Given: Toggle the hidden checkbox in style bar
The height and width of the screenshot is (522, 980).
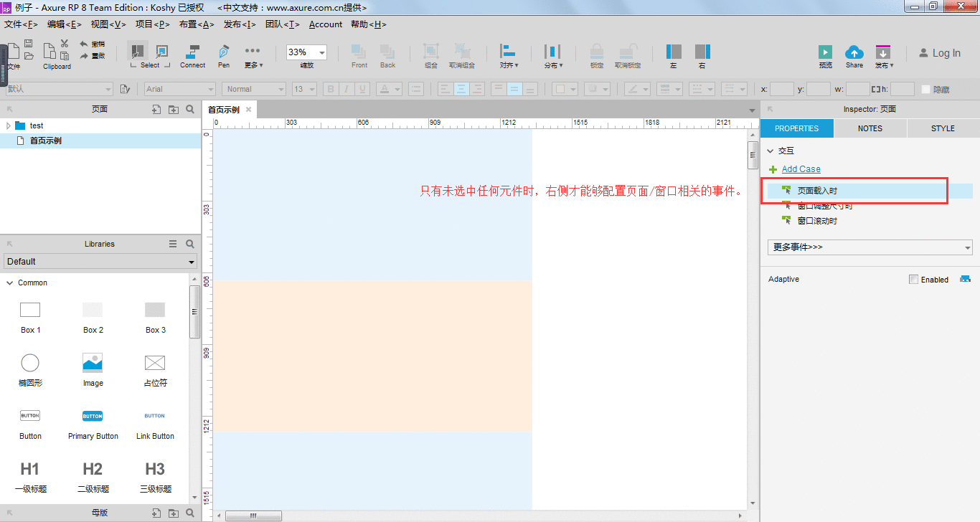Looking at the screenshot, I should (925, 89).
